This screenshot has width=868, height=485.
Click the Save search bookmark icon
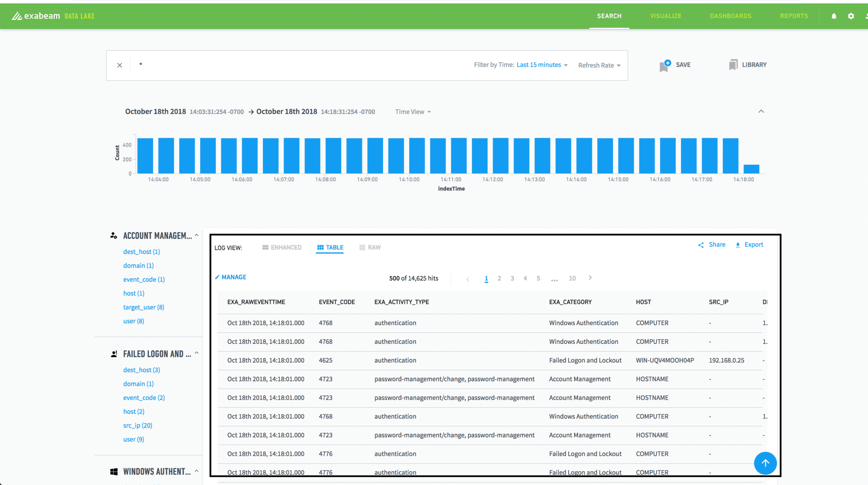coord(665,65)
